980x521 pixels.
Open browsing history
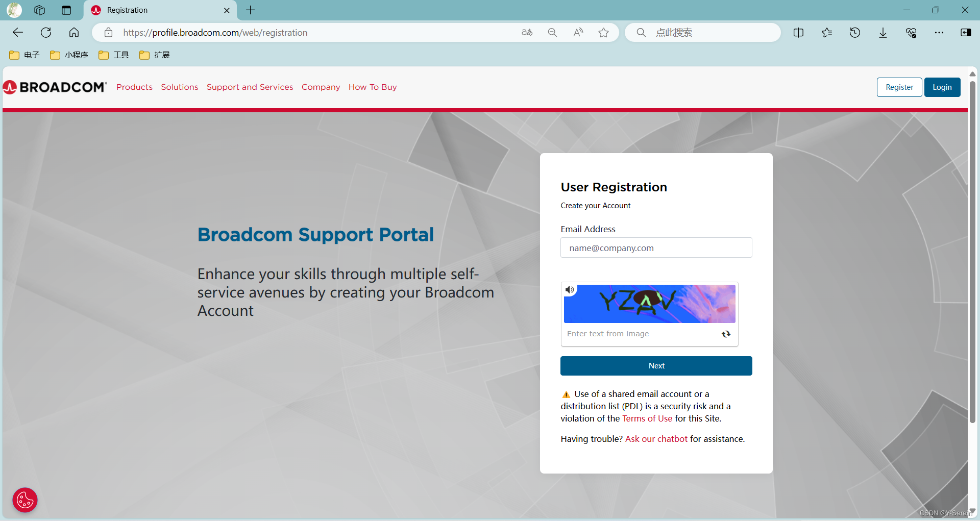[855, 32]
